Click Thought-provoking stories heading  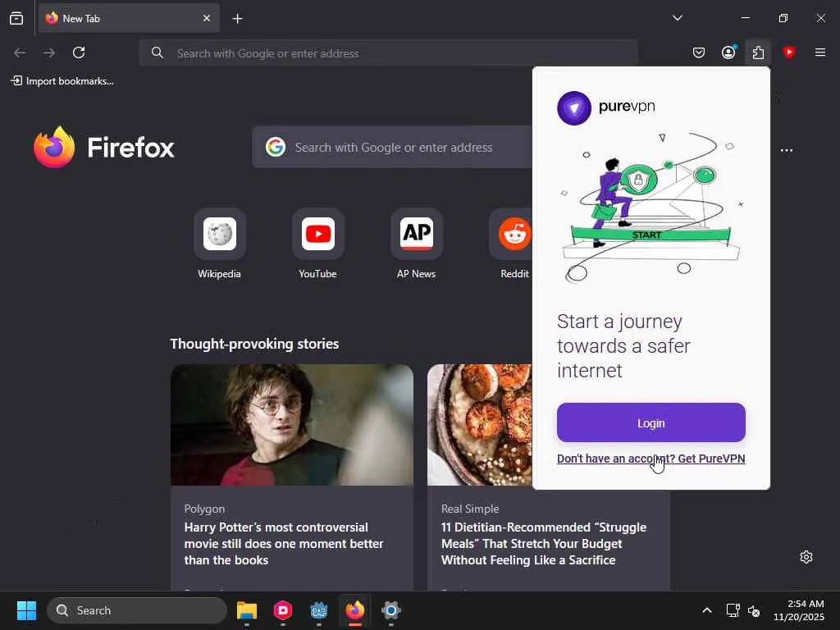click(x=254, y=344)
